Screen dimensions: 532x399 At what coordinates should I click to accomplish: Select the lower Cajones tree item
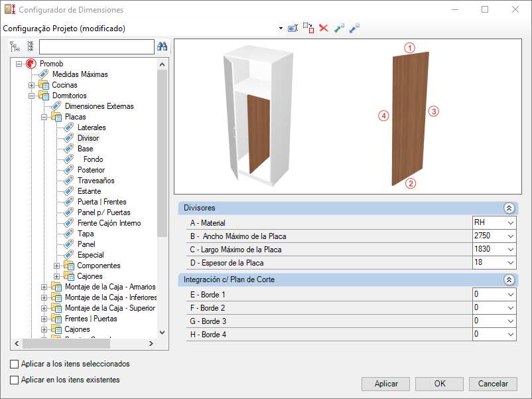77,329
